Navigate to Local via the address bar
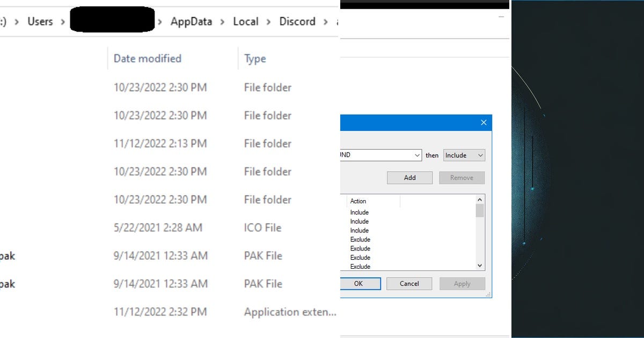Screen dimensions: 644x338 (245, 21)
